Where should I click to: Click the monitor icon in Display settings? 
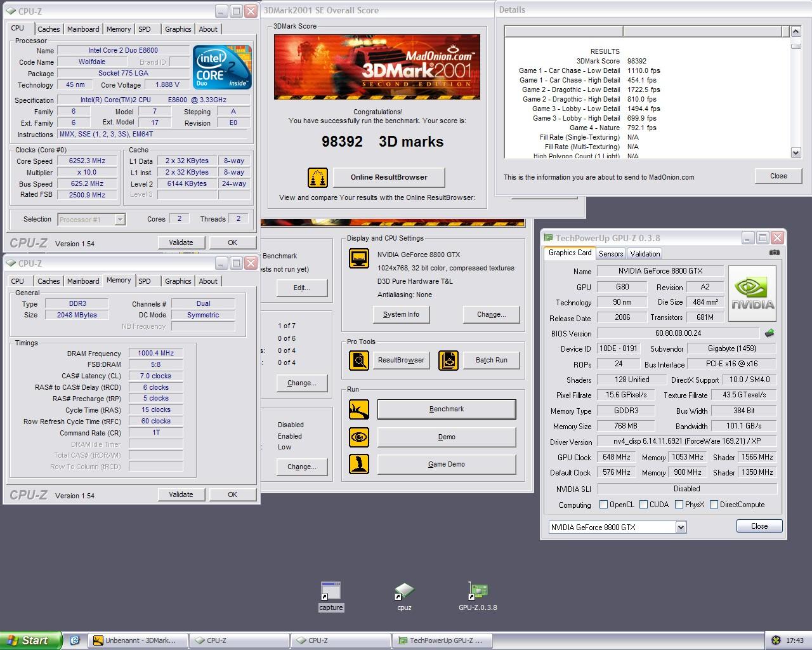[359, 258]
